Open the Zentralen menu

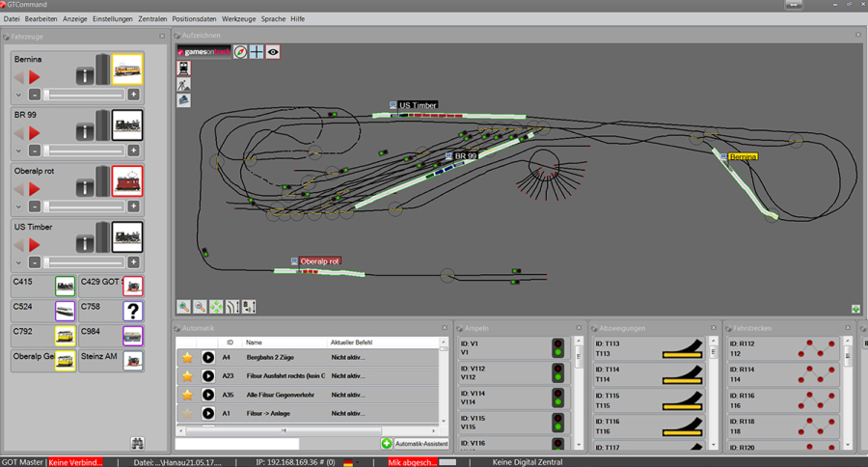(x=152, y=18)
